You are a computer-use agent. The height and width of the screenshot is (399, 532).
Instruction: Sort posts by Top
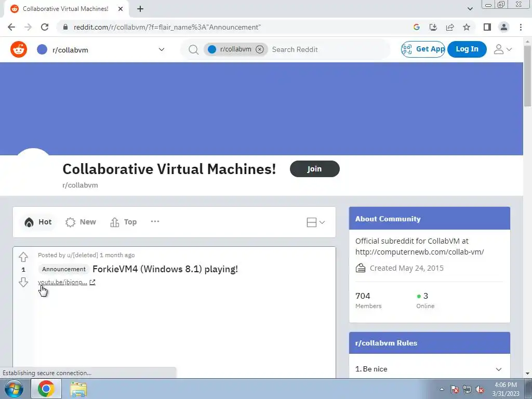coord(124,222)
